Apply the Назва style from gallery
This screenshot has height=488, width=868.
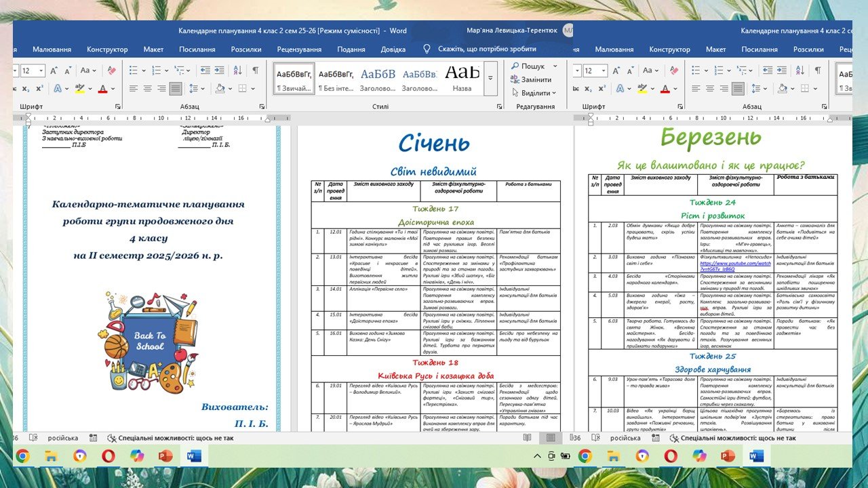[x=462, y=79]
